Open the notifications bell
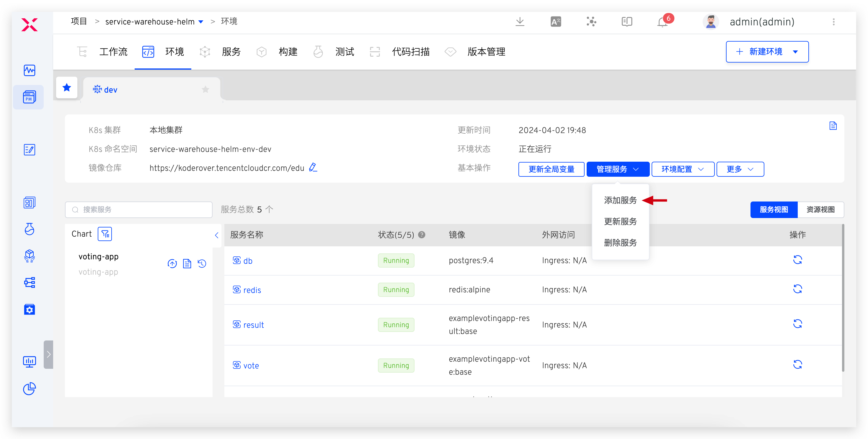 662,22
